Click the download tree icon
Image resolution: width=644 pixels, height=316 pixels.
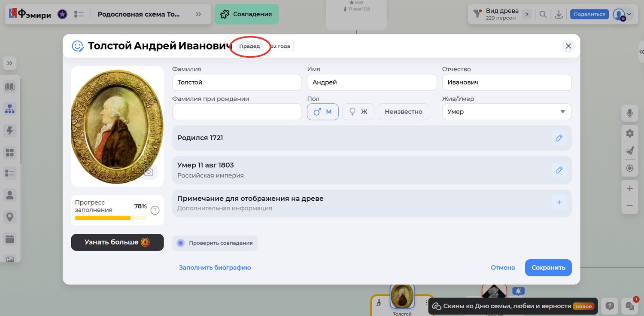(559, 14)
